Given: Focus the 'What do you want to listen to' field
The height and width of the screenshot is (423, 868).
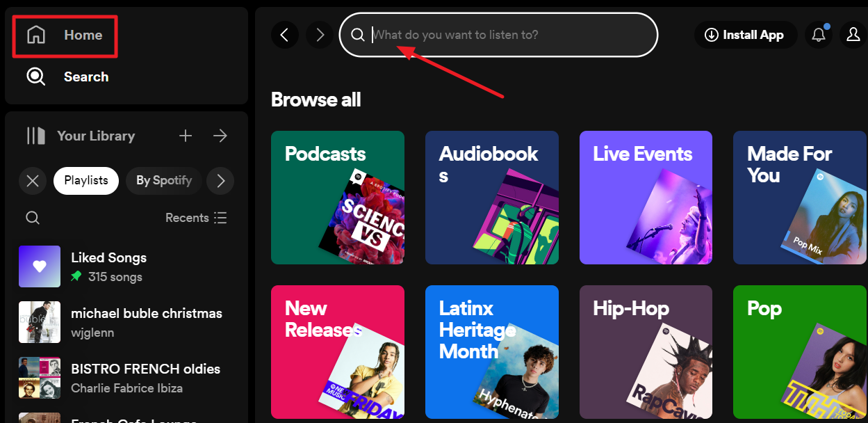Looking at the screenshot, I should tap(507, 35).
